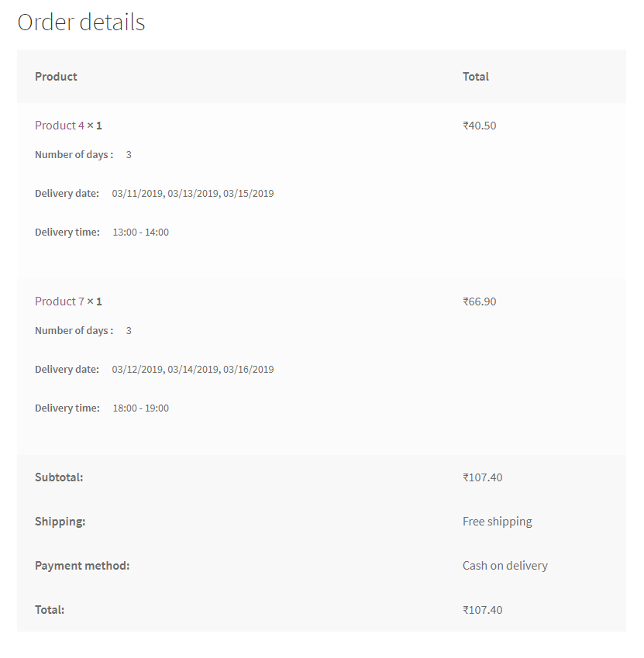Click delivery dates starting 03/11/2019

pos(192,194)
